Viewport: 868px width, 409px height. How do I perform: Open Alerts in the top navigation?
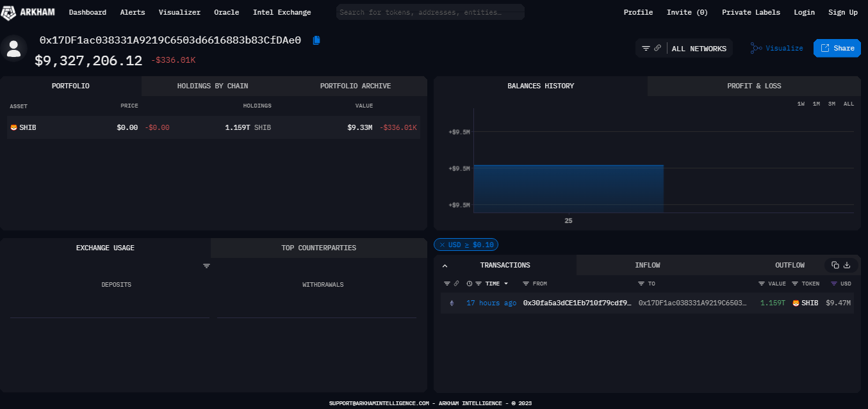(133, 12)
